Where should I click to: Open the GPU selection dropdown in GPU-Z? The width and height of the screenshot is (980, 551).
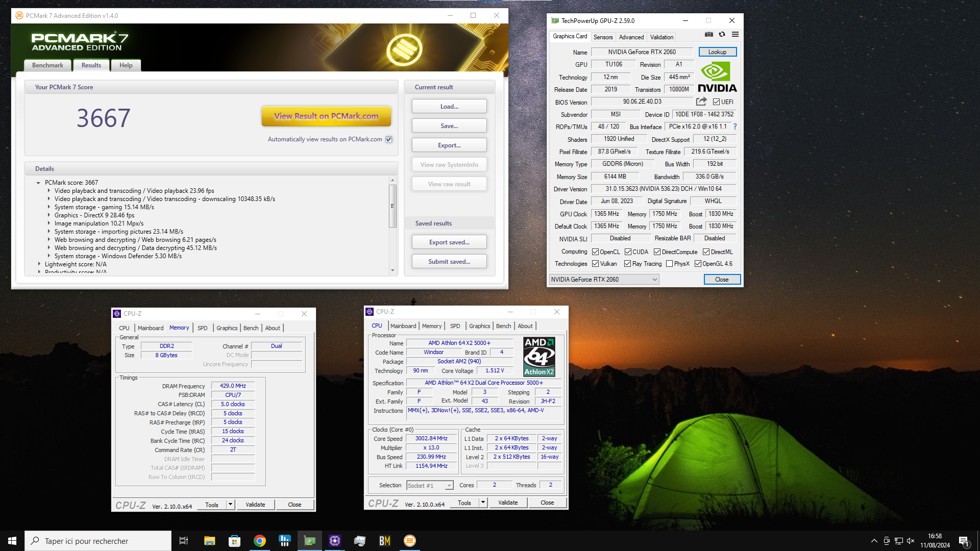[x=604, y=280]
